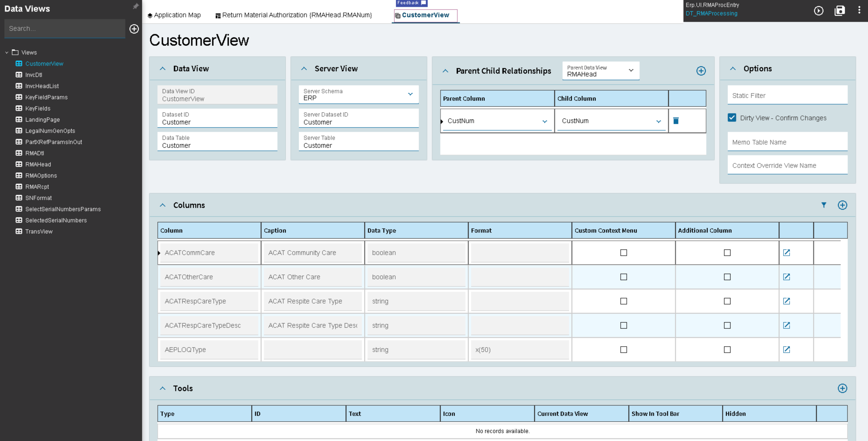Click the Server Dataset ID field
The height and width of the screenshot is (441, 868).
click(359, 118)
